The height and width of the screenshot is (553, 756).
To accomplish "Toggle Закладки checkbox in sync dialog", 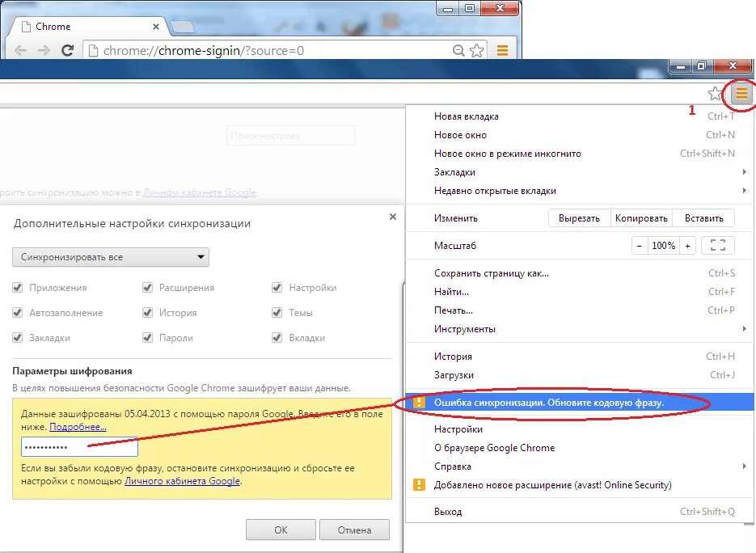I will coord(17,337).
